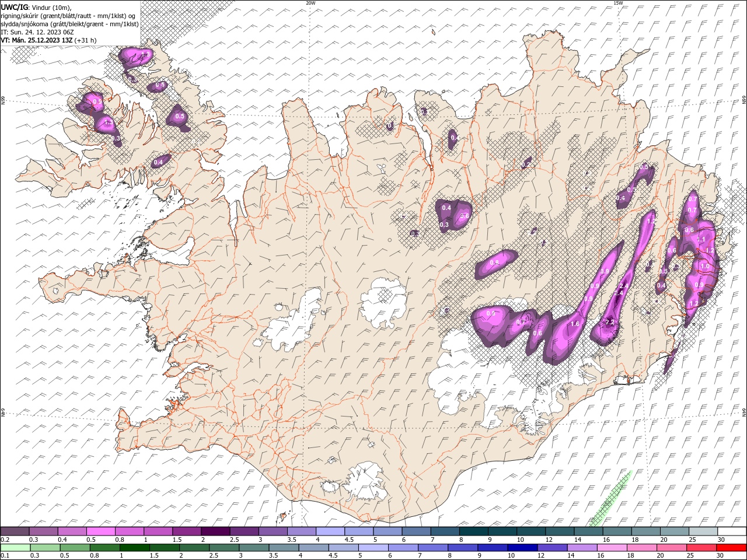Image resolution: width=747 pixels, height=560 pixels.
Task: Pick the dark mauve 0.2 swatch on the top scale
Action: (x=15, y=531)
